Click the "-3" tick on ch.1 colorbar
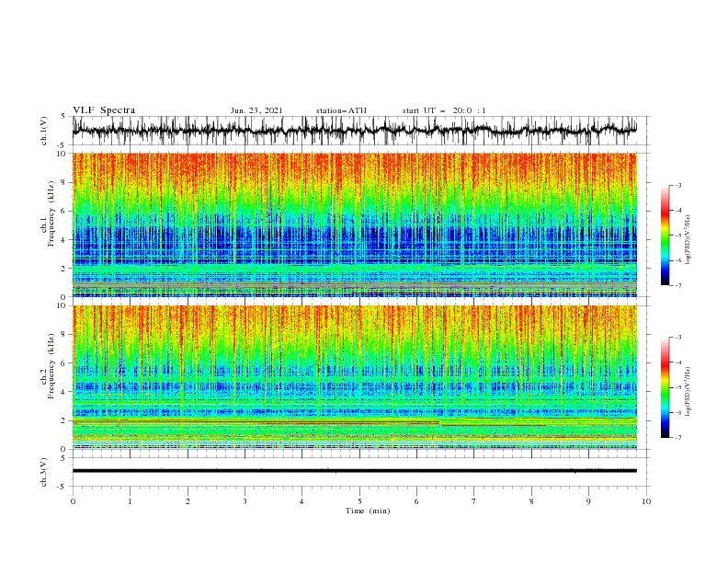The image size is (728, 563). [x=678, y=185]
